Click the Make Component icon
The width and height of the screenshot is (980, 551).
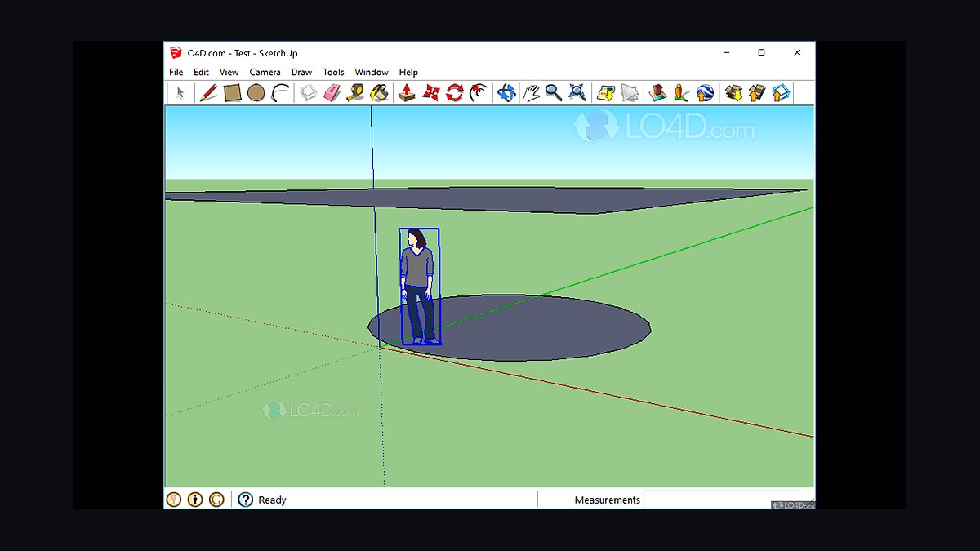tap(308, 93)
